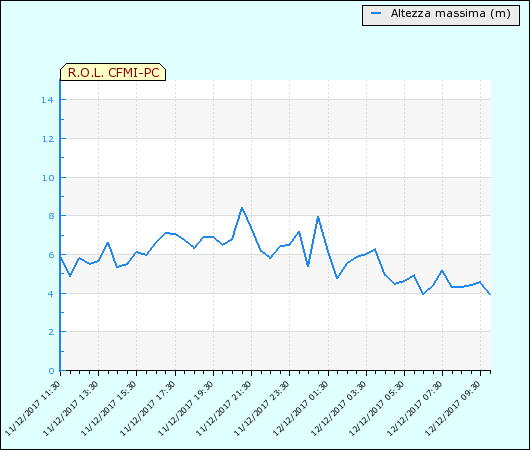Image resolution: width=530 pixels, height=450 pixels.
Task: Click the blue vertical y-axis line
Action: pos(60,226)
